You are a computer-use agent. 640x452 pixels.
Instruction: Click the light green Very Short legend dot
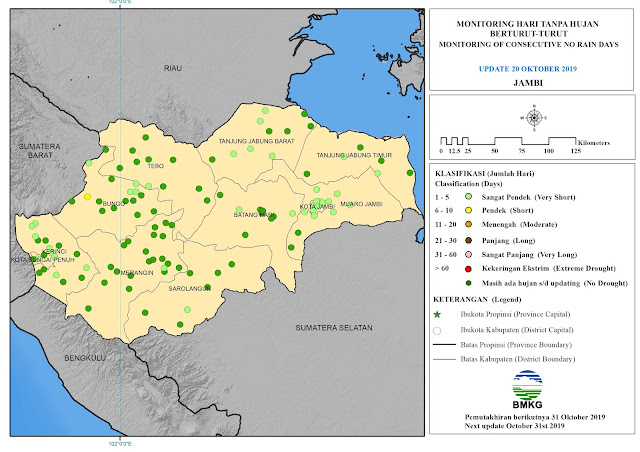click(x=468, y=197)
